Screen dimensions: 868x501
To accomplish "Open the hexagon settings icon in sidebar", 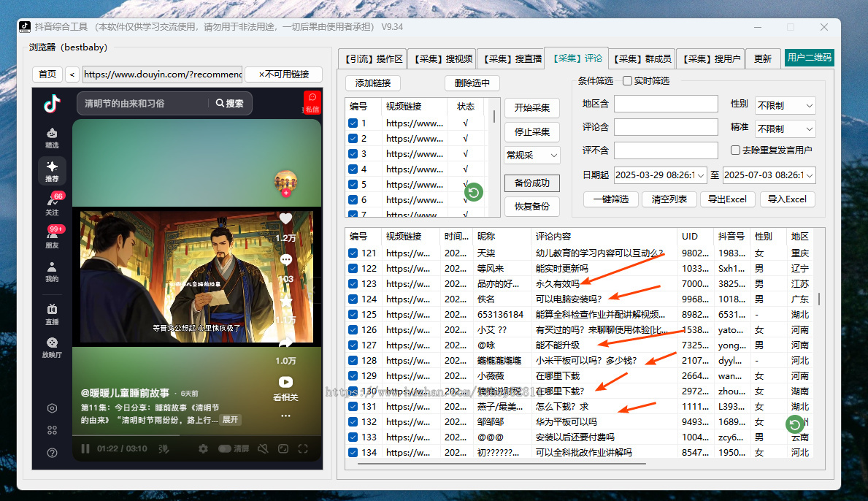I will coord(52,408).
